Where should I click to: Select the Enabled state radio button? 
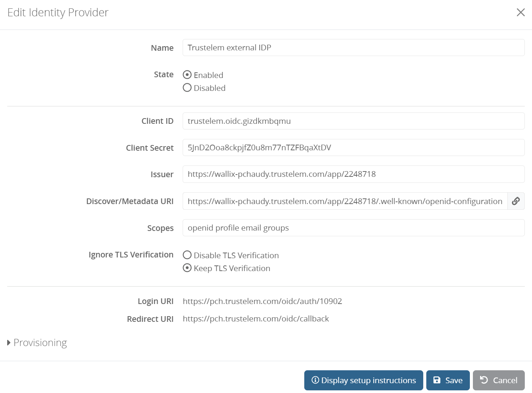pos(187,75)
